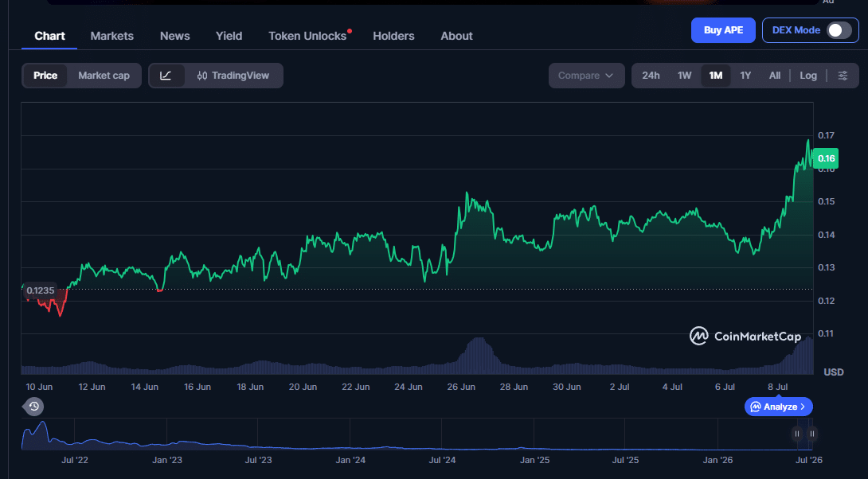Click the 0.11 price axis label

tap(827, 333)
